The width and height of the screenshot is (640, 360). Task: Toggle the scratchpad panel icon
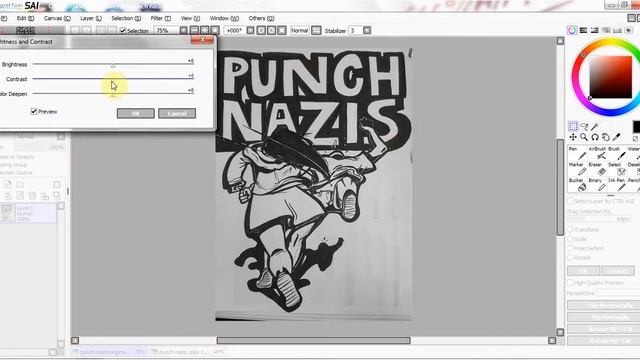tap(629, 30)
